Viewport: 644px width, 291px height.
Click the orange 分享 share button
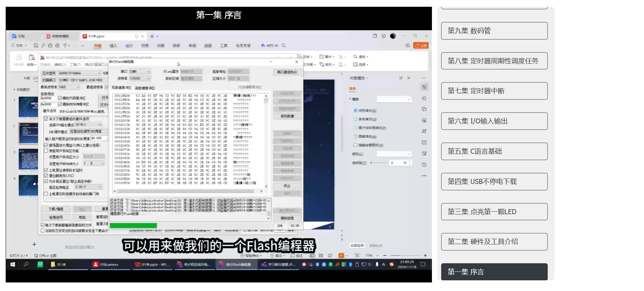pyautogui.click(x=421, y=46)
